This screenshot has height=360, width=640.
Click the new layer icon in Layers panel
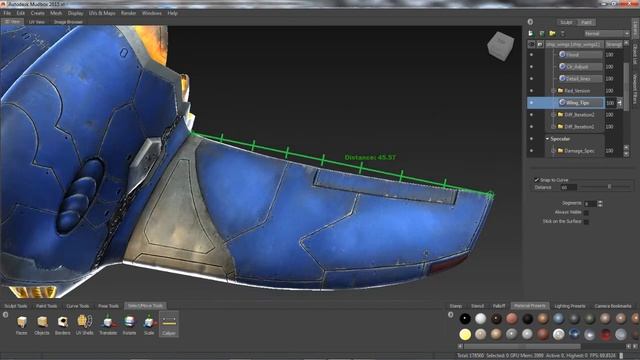(531, 33)
